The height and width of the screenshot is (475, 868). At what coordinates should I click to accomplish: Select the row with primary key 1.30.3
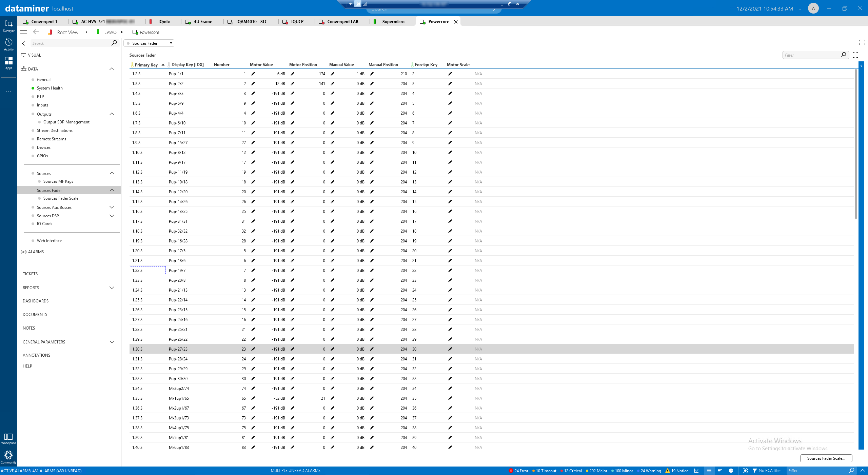coord(491,349)
